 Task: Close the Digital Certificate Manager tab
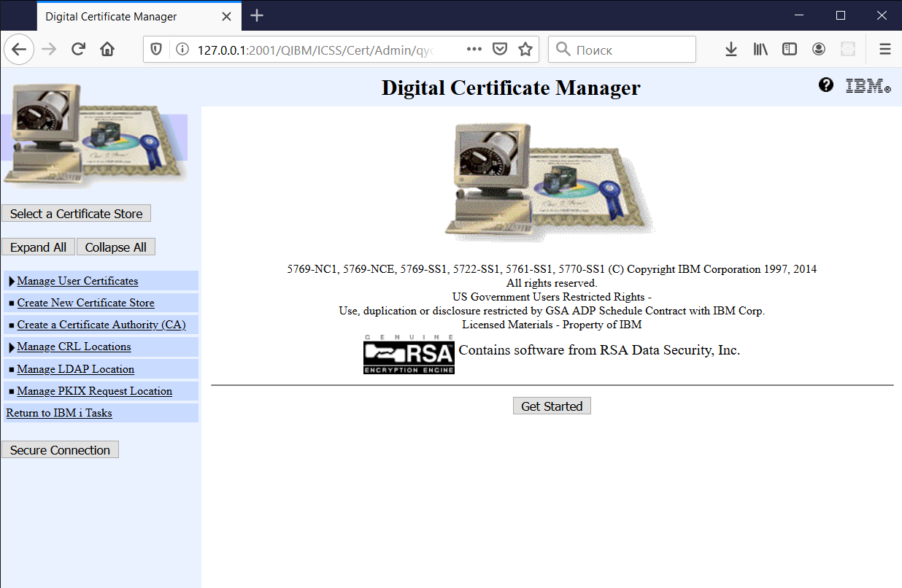click(227, 16)
